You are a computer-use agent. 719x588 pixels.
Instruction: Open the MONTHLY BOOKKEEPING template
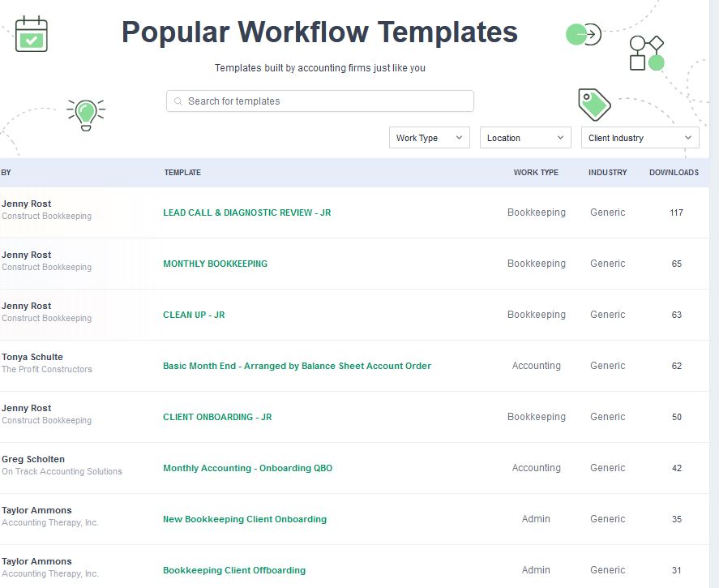tap(215, 264)
